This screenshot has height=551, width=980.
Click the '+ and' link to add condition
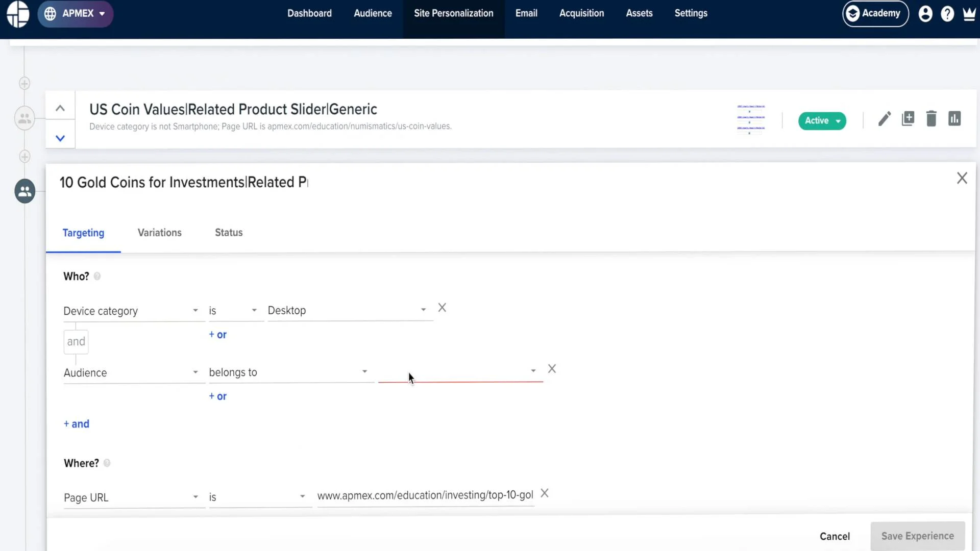(76, 423)
